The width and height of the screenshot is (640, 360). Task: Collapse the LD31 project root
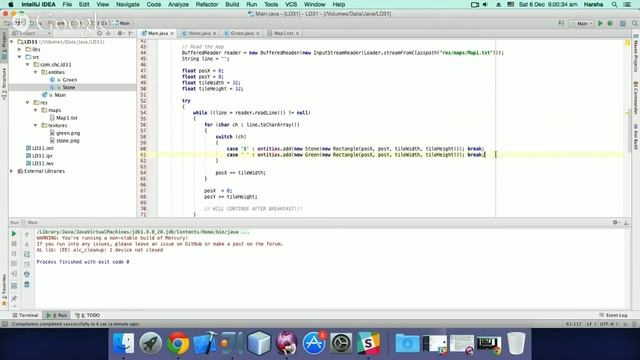12,42
